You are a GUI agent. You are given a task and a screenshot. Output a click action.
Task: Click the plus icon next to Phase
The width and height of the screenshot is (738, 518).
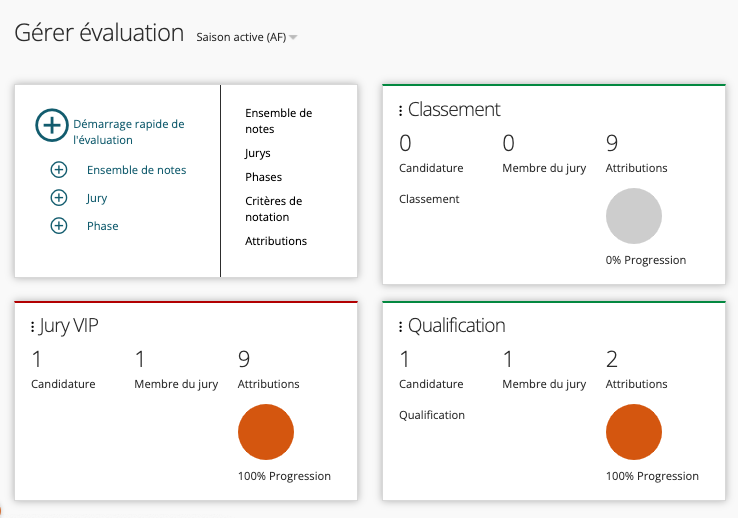click(x=59, y=226)
